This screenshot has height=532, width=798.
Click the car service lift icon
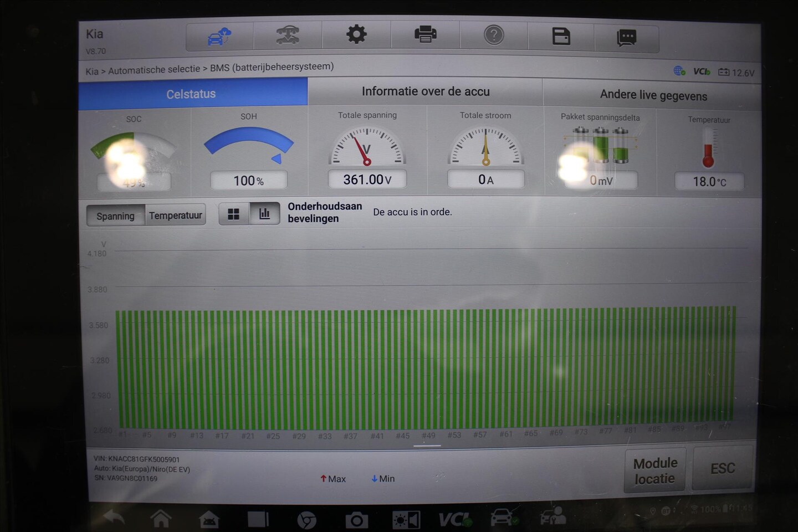pos(288,35)
